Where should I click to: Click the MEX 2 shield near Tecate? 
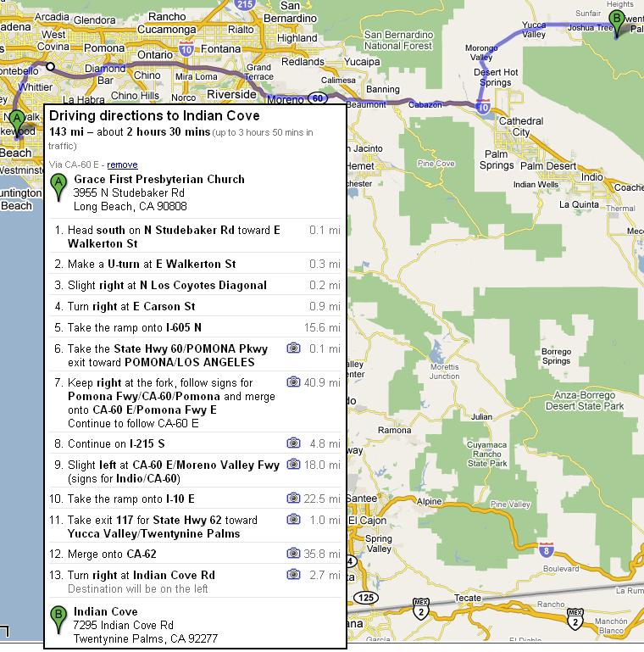[x=421, y=609]
